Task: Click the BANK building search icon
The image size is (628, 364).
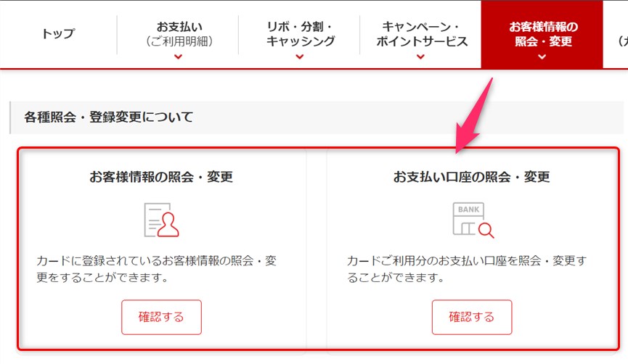Action: pyautogui.click(x=473, y=220)
